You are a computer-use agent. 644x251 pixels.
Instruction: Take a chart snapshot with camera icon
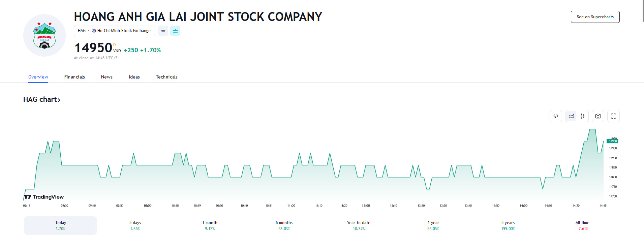click(x=598, y=116)
